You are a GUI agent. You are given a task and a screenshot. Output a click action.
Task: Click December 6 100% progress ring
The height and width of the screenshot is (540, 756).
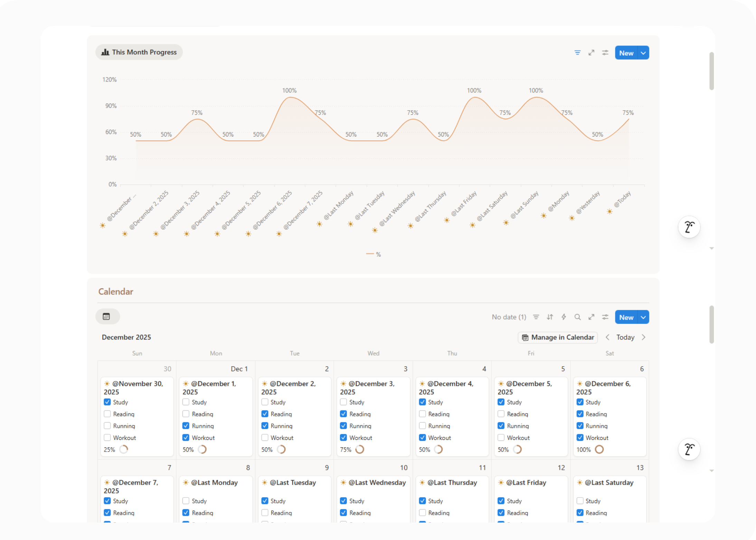[x=599, y=449]
